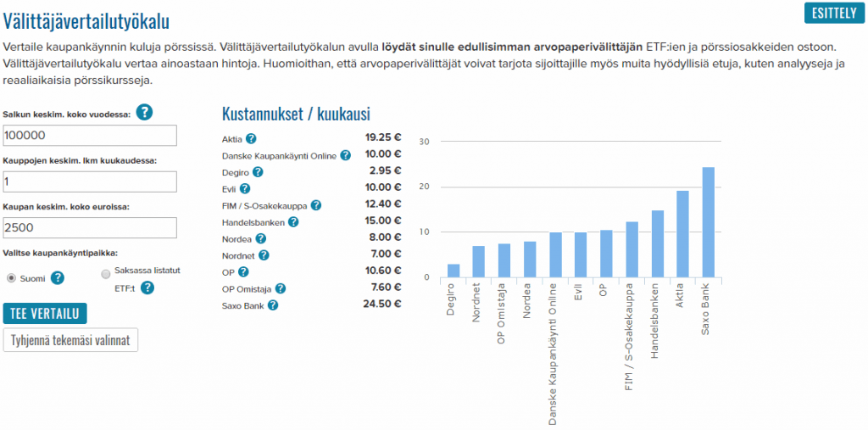Open the help icon next to Evli
Image resolution: width=868 pixels, height=430 pixels.
[x=245, y=189]
